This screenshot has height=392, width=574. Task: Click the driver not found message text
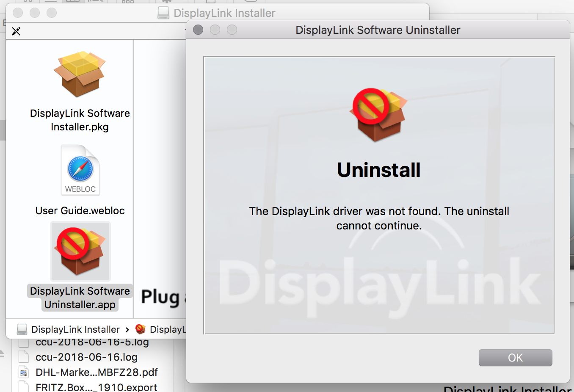(379, 218)
